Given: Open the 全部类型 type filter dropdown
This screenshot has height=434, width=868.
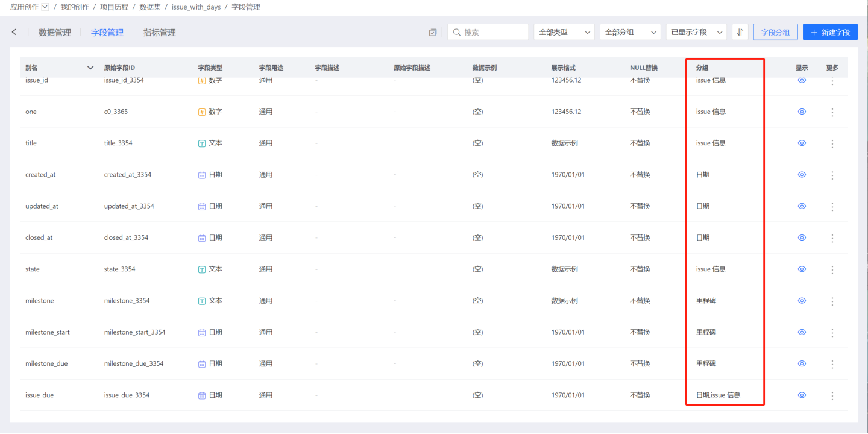Looking at the screenshot, I should 564,32.
